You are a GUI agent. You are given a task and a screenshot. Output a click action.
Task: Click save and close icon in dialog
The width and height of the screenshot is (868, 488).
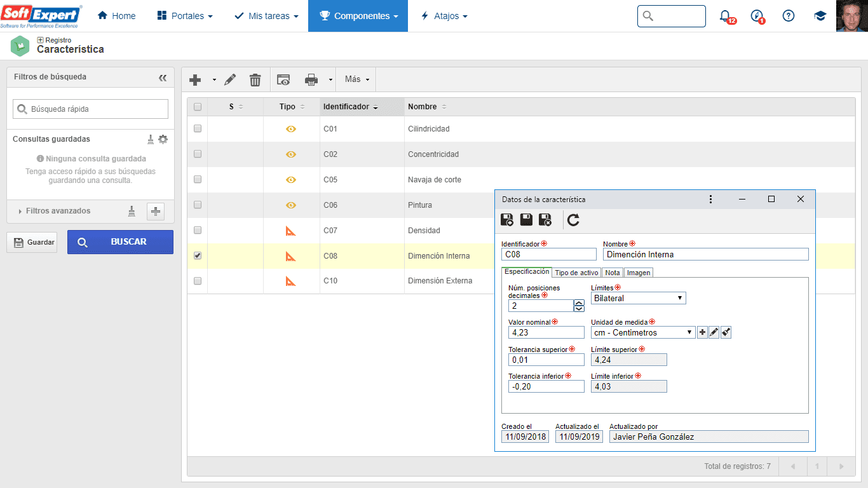click(x=545, y=220)
